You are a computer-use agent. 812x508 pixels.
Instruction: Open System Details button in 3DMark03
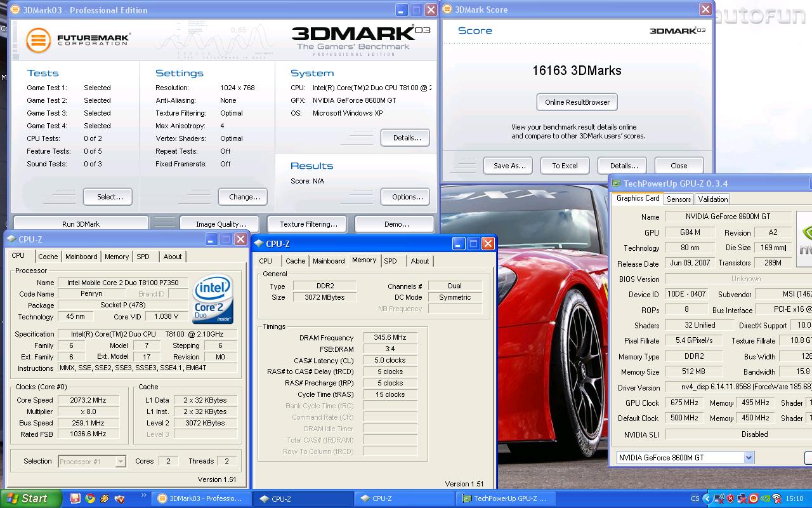tap(407, 138)
